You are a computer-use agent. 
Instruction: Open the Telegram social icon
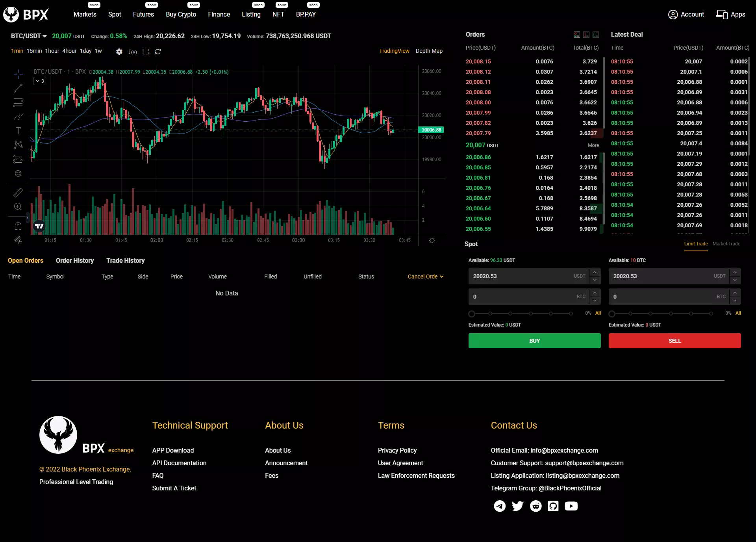tap(500, 506)
